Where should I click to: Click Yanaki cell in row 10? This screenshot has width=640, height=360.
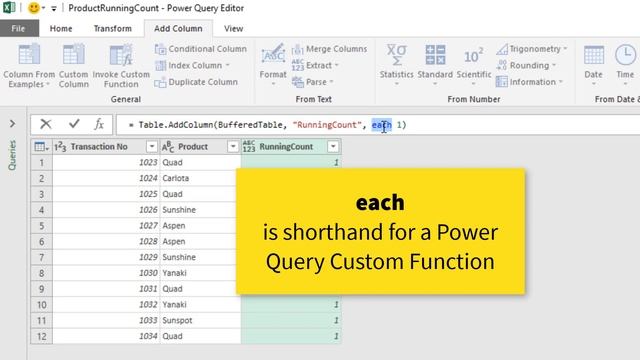pos(200,304)
